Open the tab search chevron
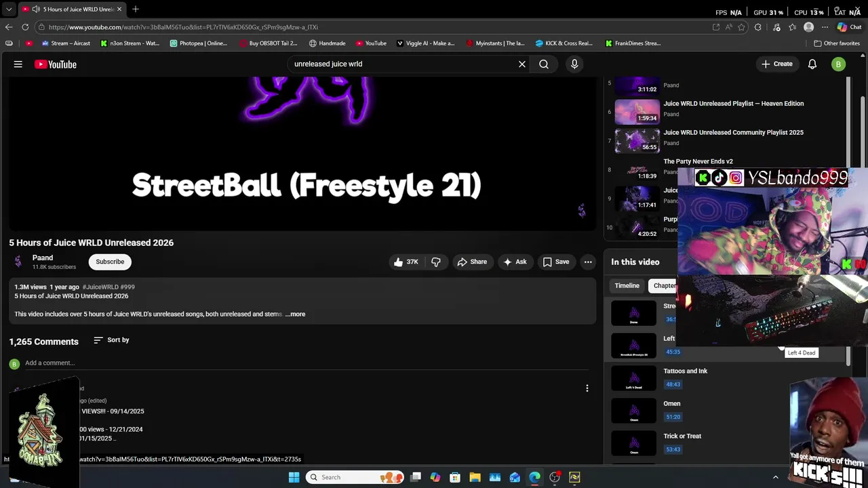Image resolution: width=868 pixels, height=488 pixels. click(9, 9)
